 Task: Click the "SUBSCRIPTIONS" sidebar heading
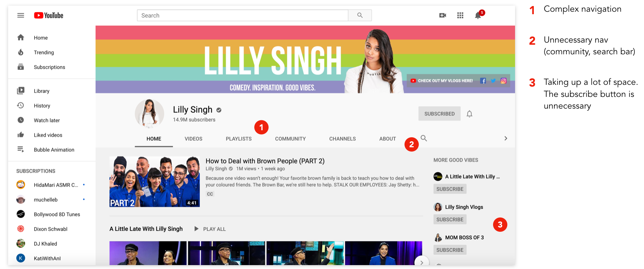(x=36, y=171)
